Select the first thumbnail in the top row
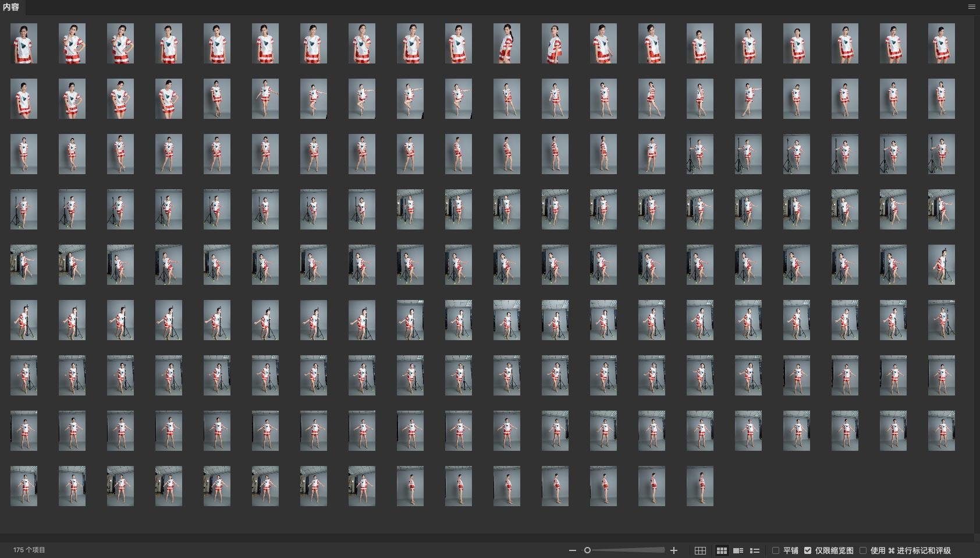This screenshot has width=980, height=558. tap(24, 44)
